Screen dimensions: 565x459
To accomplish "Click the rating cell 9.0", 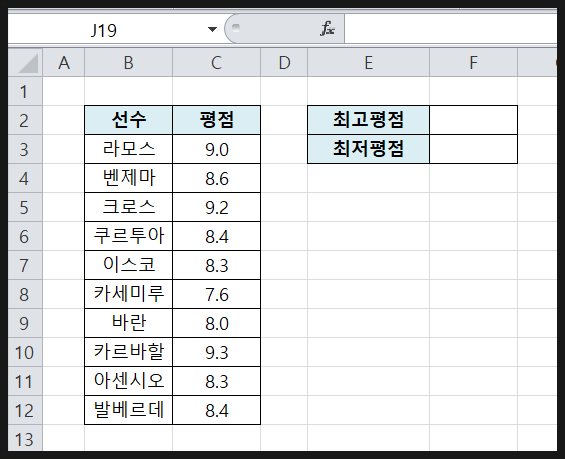I will pos(217,149).
